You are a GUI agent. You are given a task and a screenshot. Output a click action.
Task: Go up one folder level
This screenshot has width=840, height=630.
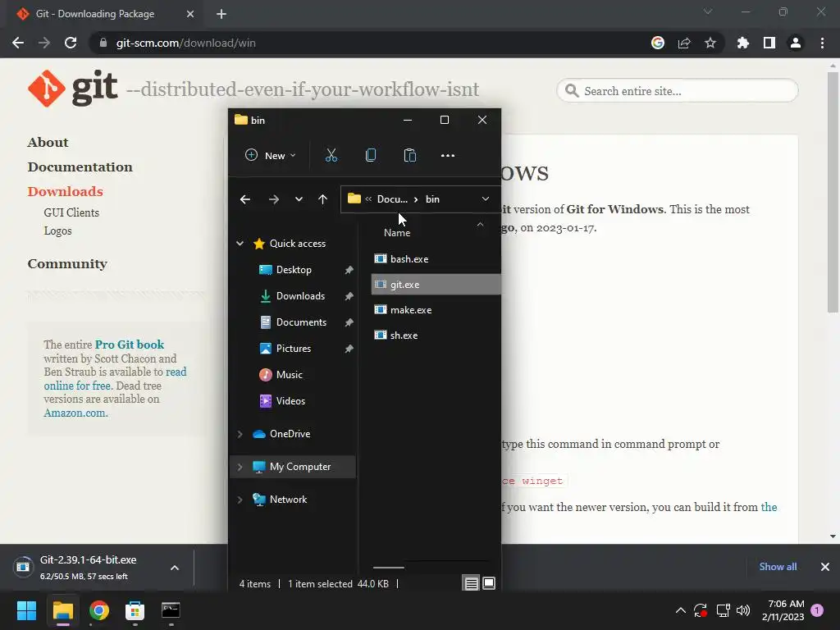tap(322, 199)
